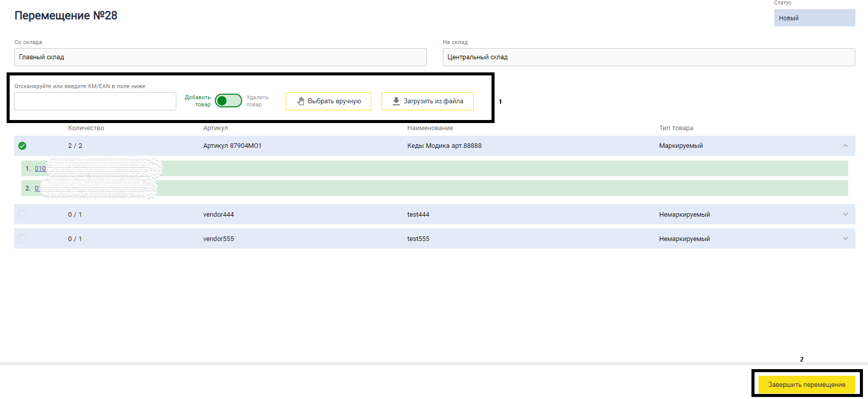
Task: Select empty status circle for vendor555 row
Action: 22,238
